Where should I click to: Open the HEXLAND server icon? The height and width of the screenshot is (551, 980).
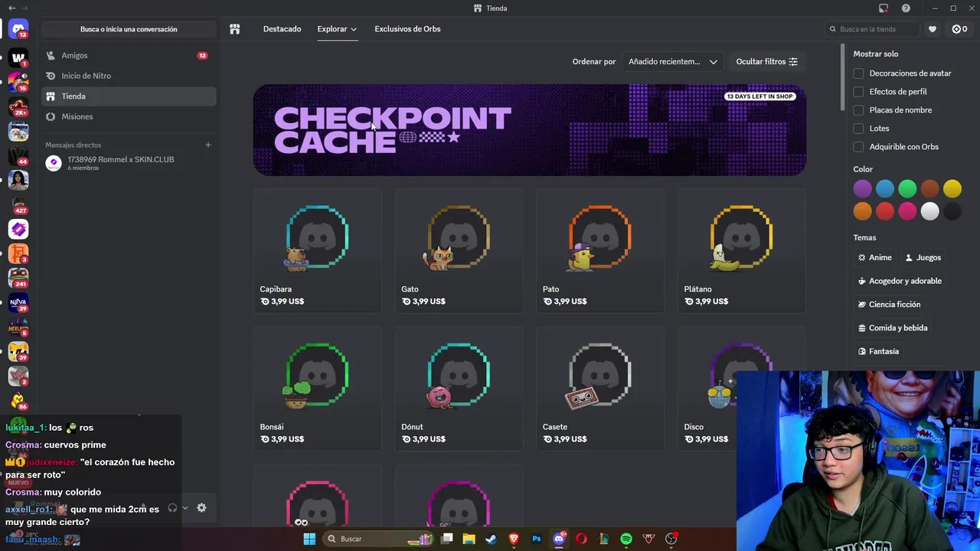click(x=18, y=328)
